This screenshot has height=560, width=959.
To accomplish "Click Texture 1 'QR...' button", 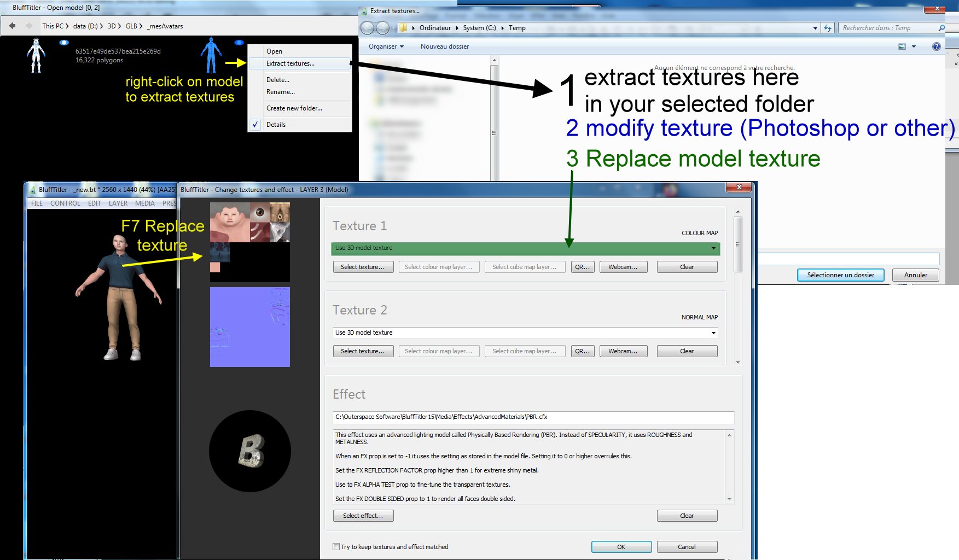I will click(583, 267).
